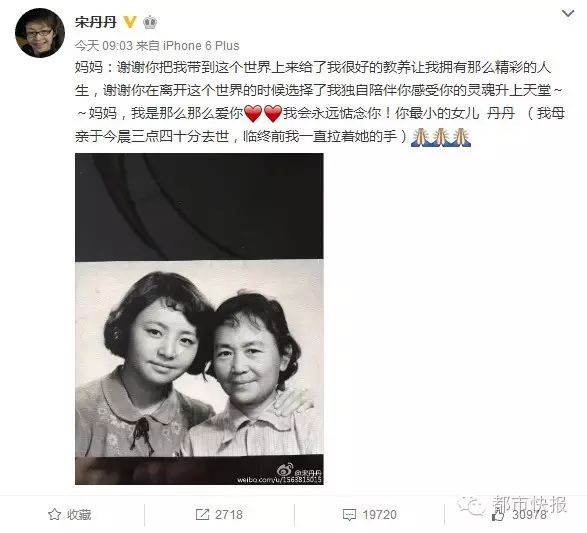The height and width of the screenshot is (533, 587).
Task: Click the repost icon beside 2718
Action: click(203, 514)
